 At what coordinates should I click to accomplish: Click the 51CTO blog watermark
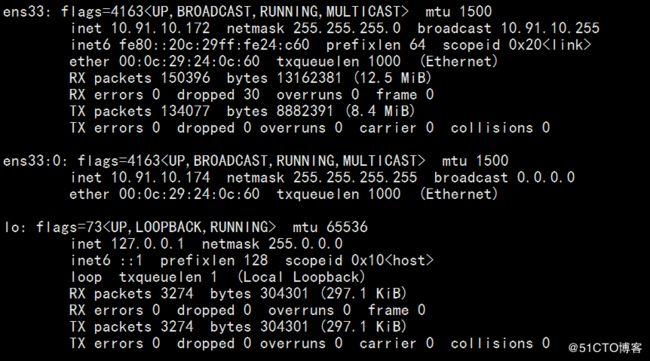[605, 347]
